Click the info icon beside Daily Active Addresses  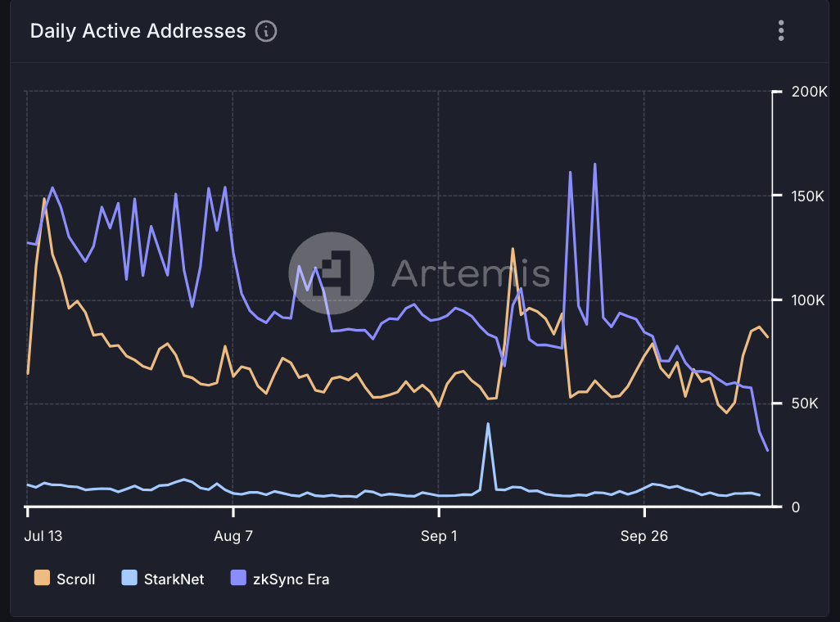[266, 31]
